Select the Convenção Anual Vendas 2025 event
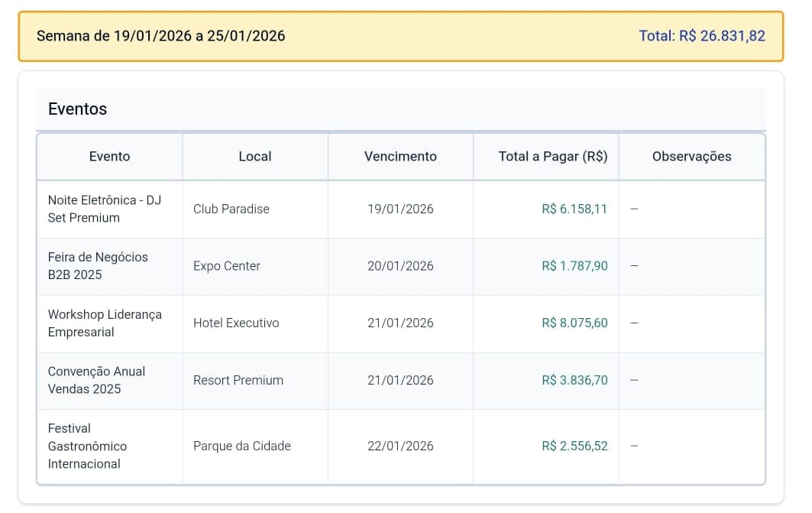Image resolution: width=812 pixels, height=513 pixels. coord(97,380)
